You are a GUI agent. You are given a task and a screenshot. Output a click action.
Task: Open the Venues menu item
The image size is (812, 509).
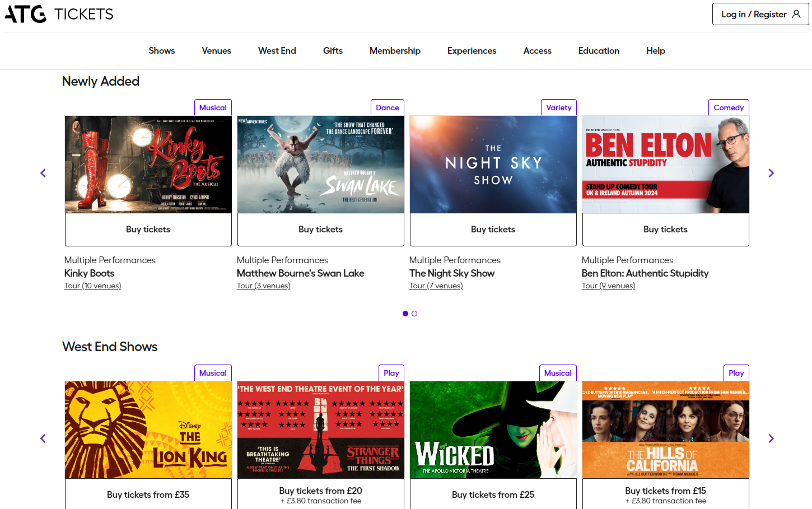click(x=217, y=50)
